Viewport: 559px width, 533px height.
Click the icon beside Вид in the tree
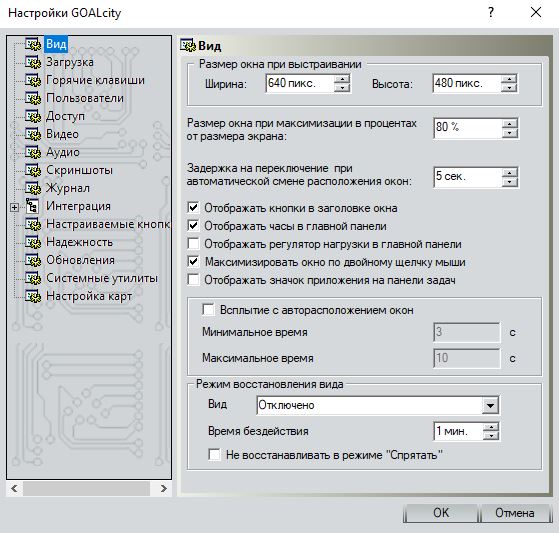click(x=33, y=44)
